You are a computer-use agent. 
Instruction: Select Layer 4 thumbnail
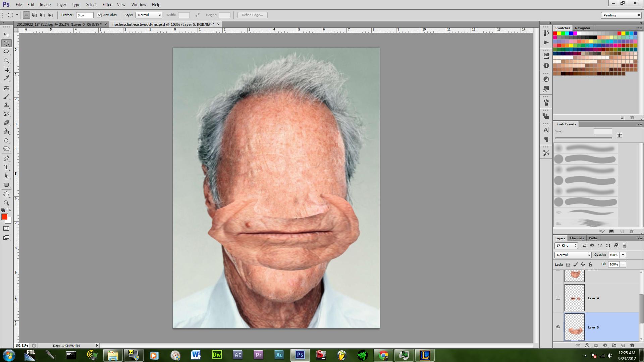(x=574, y=298)
